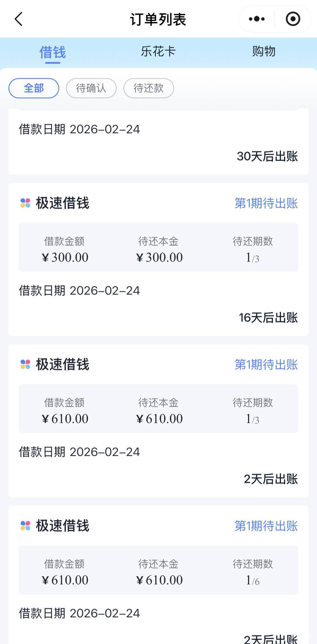Tap the 16天后出账 label
The width and height of the screenshot is (317, 644).
click(268, 318)
